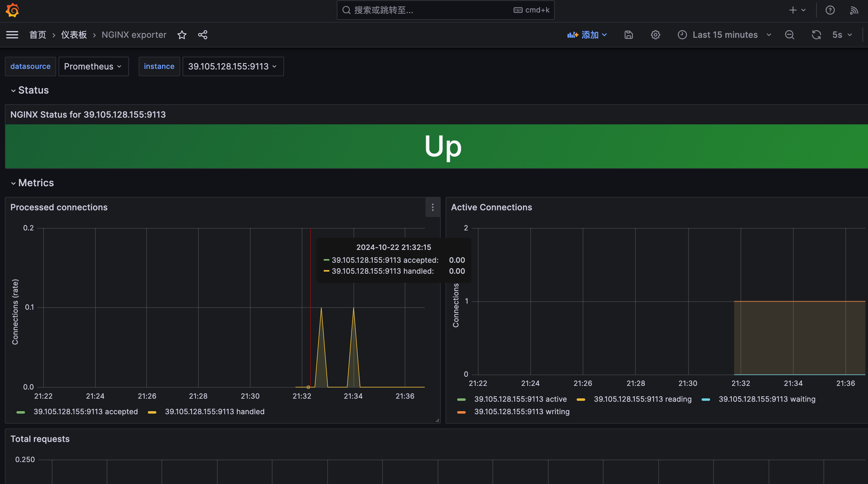This screenshot has width=868, height=484.
Task: Click the Processed connections panel title
Action: pos(59,207)
